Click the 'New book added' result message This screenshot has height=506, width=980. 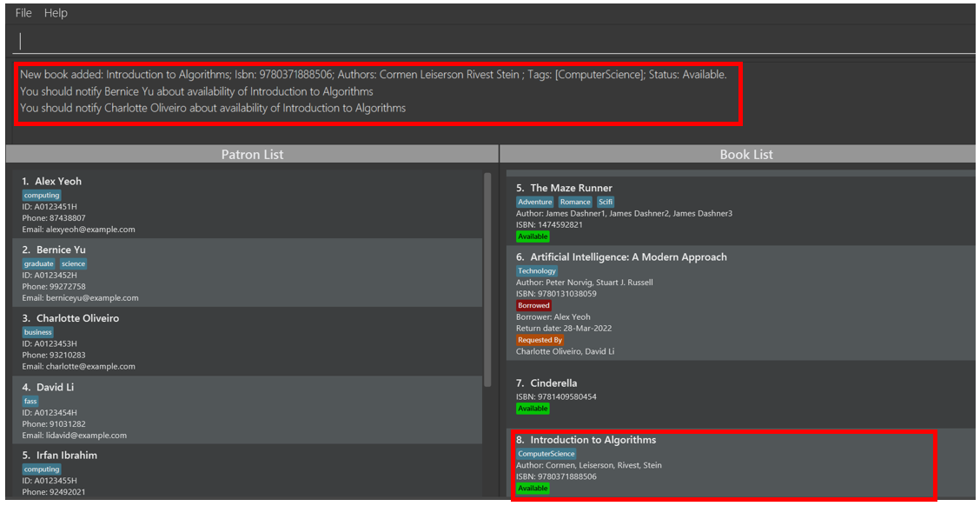tap(374, 75)
